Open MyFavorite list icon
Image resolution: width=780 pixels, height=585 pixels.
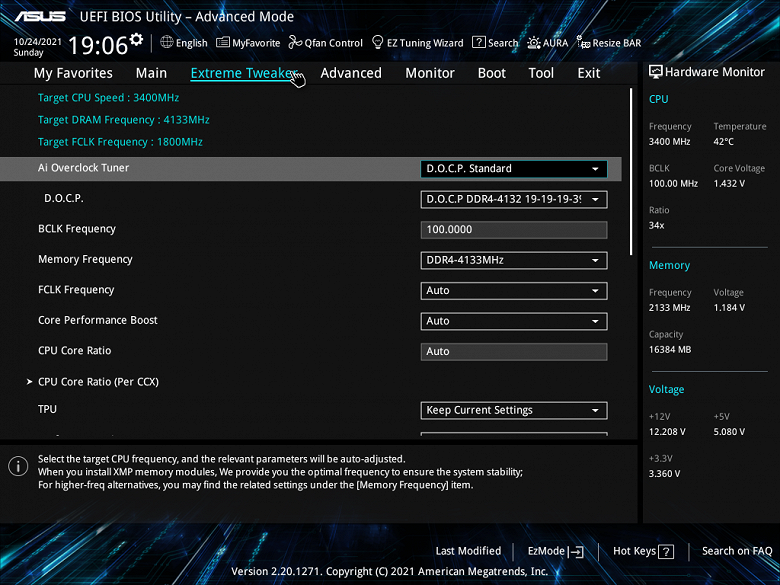[x=222, y=43]
